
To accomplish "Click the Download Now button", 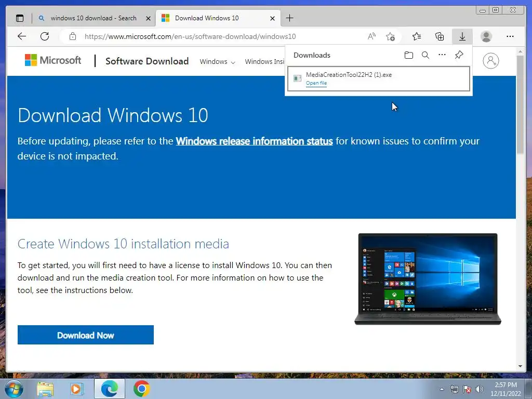I will (86, 335).
